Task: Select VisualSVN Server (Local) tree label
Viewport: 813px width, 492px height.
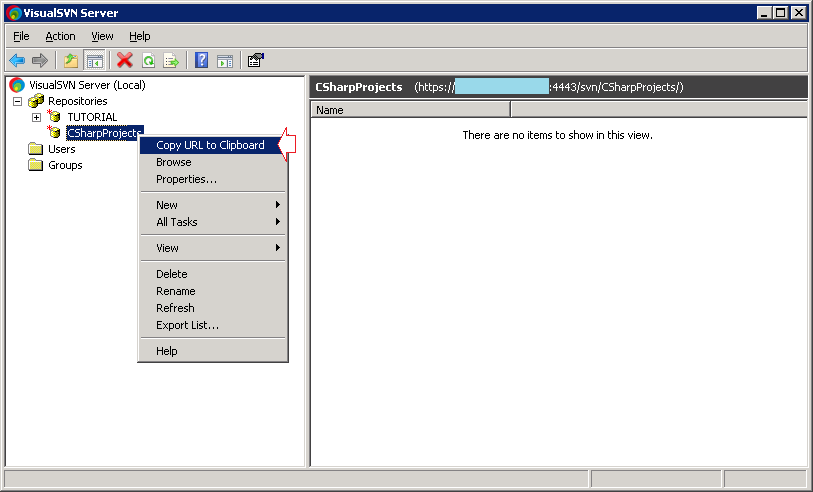Action: tap(87, 85)
